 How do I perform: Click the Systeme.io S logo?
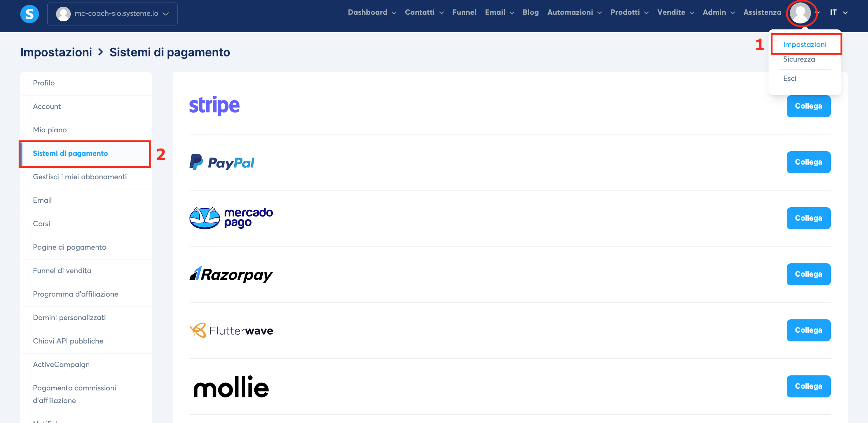pos(29,14)
